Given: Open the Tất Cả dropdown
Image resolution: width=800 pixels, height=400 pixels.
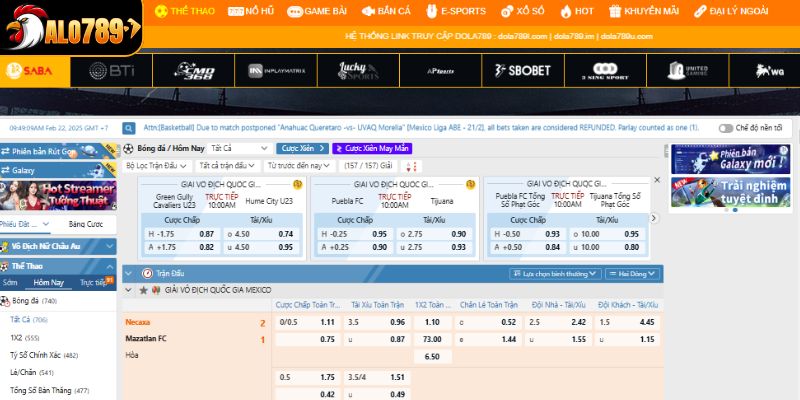Looking at the screenshot, I should 239,148.
